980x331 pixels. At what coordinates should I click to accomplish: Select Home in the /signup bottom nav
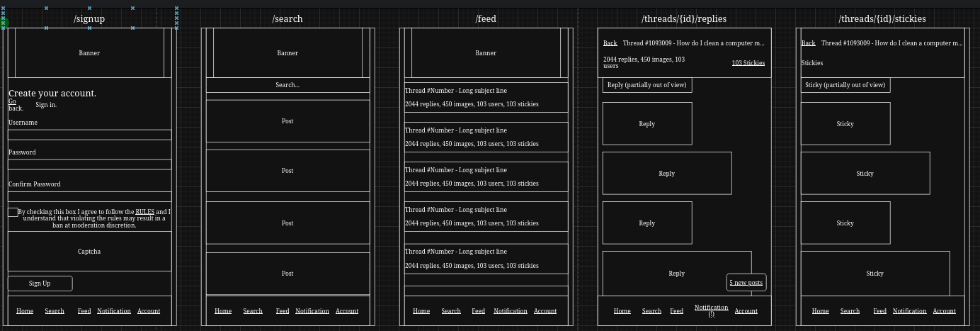click(25, 311)
